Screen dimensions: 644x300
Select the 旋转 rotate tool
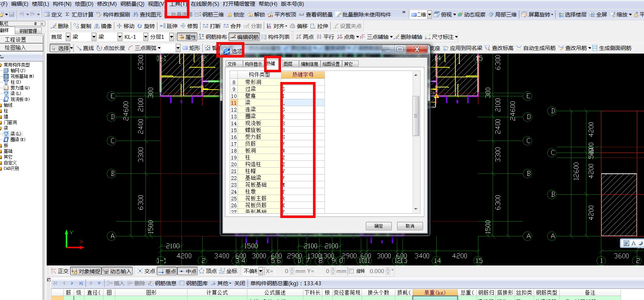coord(146,26)
